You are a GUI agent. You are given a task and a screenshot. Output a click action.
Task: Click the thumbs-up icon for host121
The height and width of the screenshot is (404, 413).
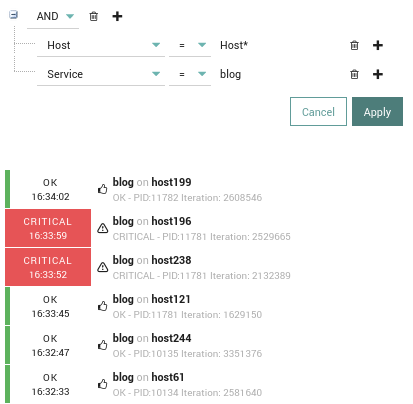(x=102, y=306)
